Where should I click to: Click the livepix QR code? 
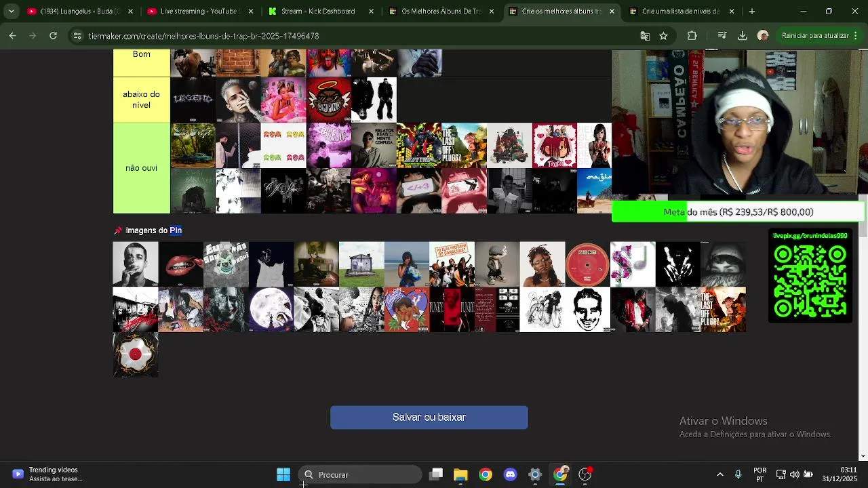click(x=810, y=281)
